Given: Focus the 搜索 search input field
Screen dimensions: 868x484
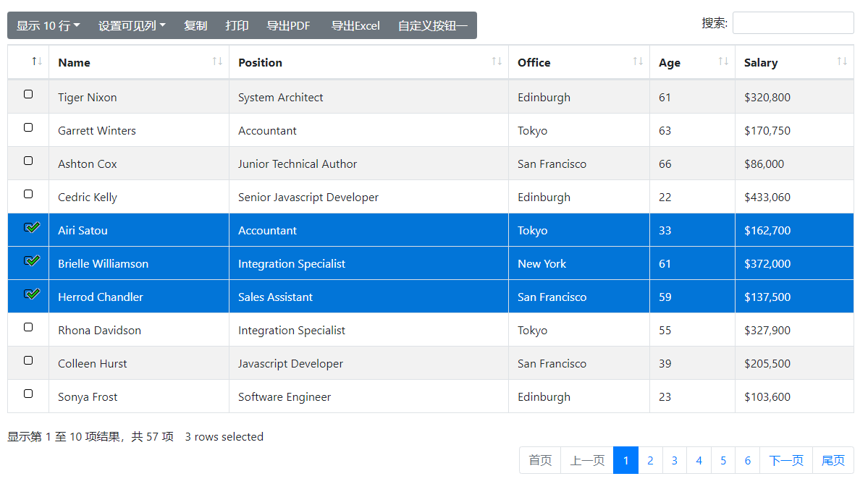Looking at the screenshot, I should tap(793, 23).
